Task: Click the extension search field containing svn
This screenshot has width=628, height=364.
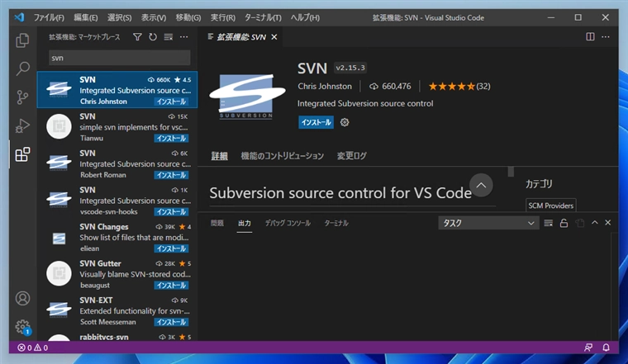Action: [119, 58]
